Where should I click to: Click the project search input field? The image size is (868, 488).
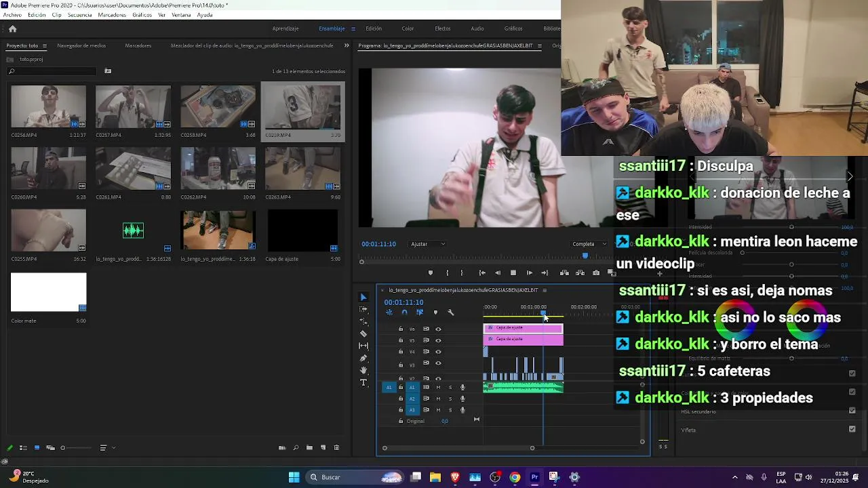(x=53, y=71)
